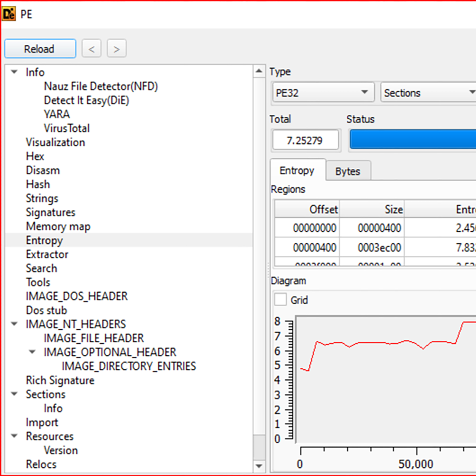Open the VirusTotal tree item
Image resolution: width=476 pixels, height=476 pixels.
(x=67, y=128)
